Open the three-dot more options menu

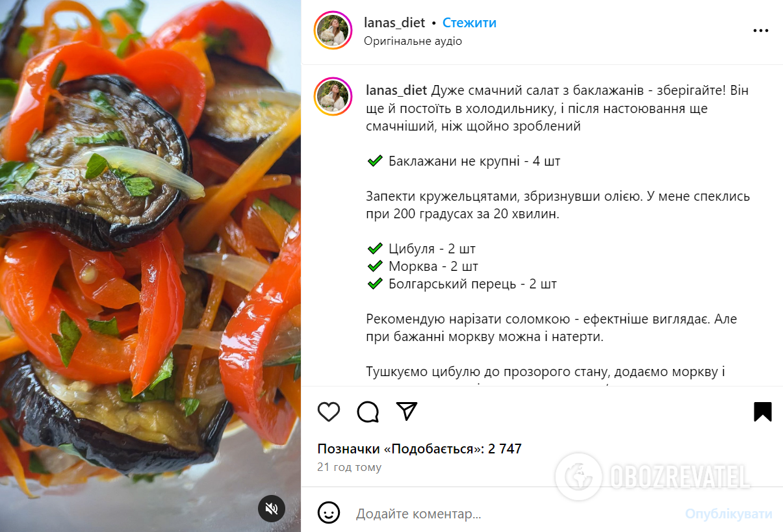click(x=761, y=31)
